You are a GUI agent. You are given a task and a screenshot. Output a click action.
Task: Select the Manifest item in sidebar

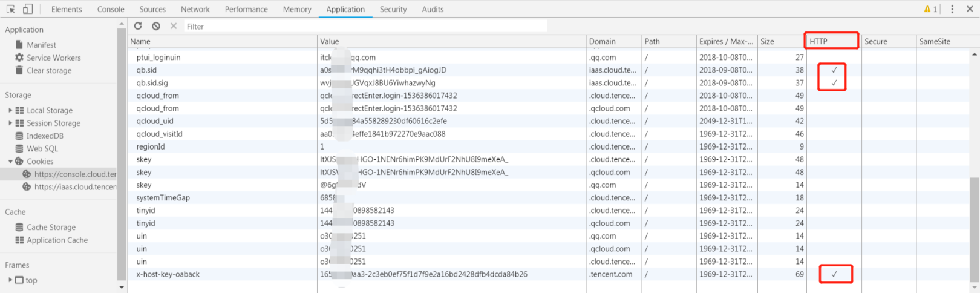coord(41,45)
